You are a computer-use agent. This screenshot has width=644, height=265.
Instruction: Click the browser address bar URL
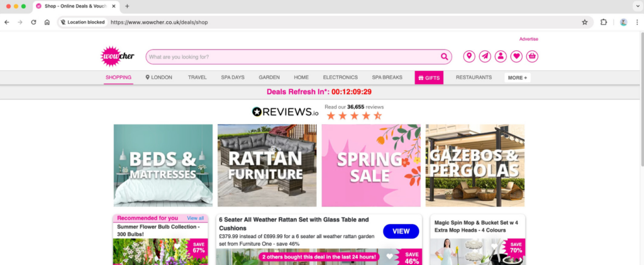pos(159,22)
